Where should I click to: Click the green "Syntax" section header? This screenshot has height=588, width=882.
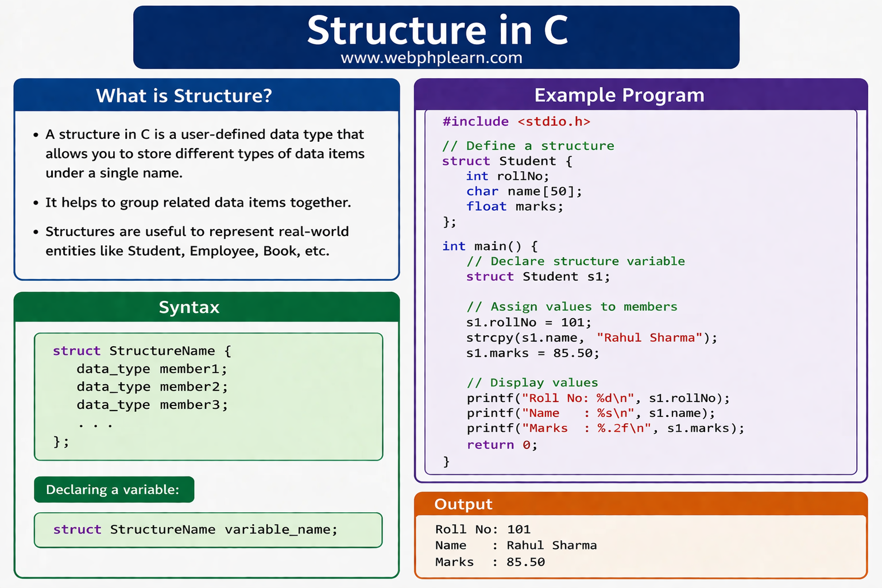click(x=189, y=307)
